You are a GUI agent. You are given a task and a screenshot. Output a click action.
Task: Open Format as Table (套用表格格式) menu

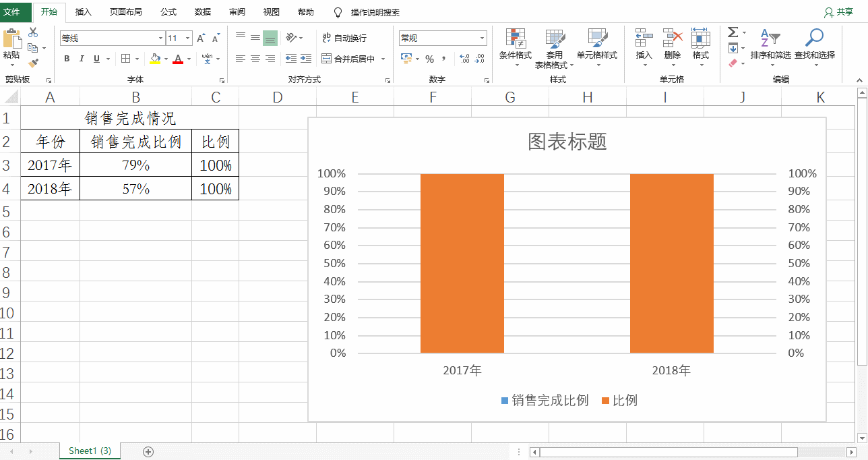(555, 49)
